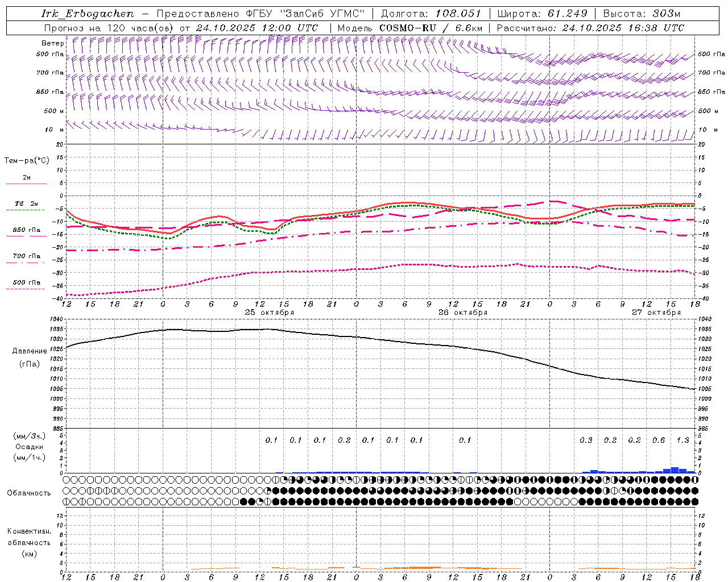Click the longitude value 108.051

tap(458, 14)
